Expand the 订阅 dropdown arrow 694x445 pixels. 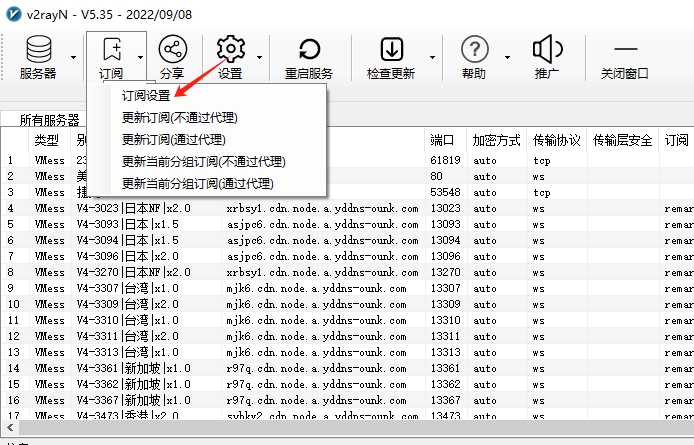click(140, 57)
